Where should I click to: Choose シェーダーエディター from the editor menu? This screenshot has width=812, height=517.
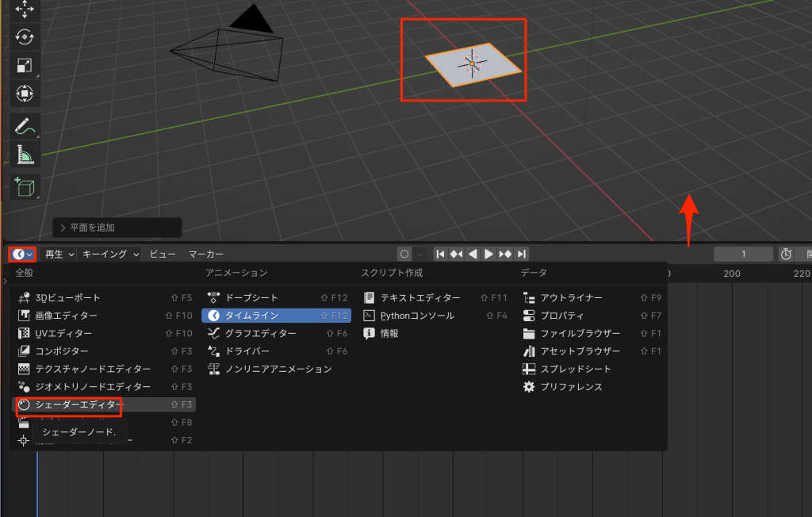pyautogui.click(x=79, y=404)
